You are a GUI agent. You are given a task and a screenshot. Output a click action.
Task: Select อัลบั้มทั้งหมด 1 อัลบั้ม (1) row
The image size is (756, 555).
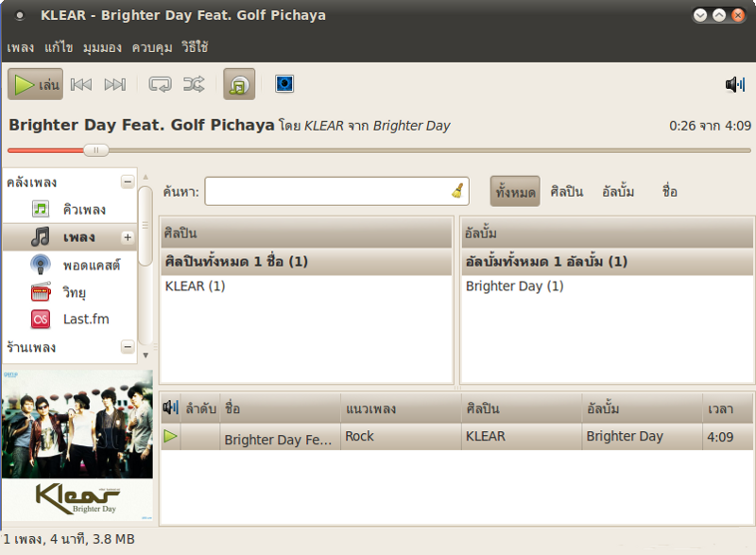[x=608, y=262]
